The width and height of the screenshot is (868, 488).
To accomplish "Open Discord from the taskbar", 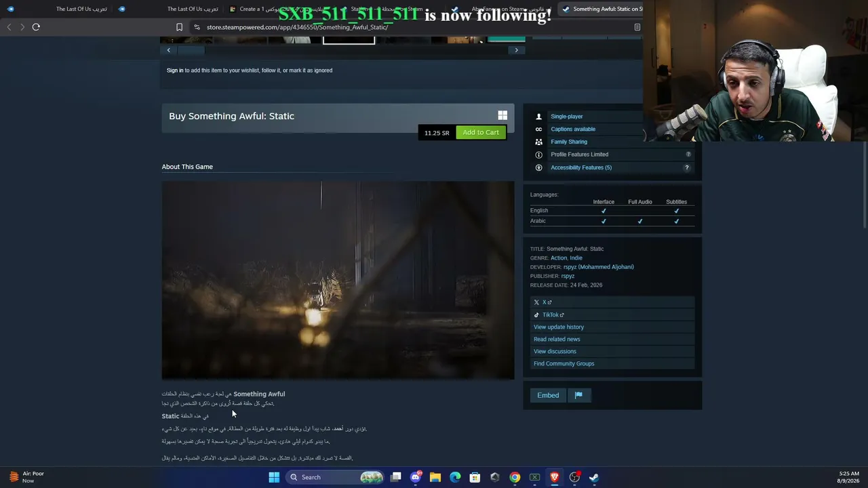I will [x=416, y=477].
